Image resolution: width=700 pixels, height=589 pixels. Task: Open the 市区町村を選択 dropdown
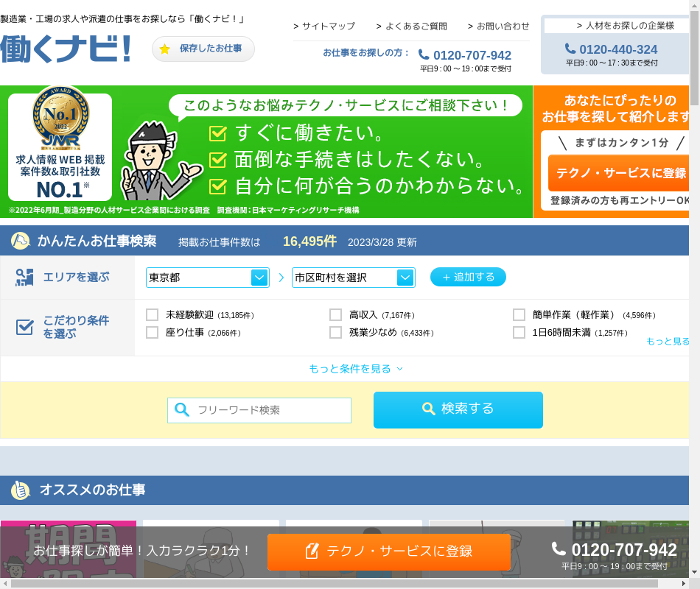point(354,278)
